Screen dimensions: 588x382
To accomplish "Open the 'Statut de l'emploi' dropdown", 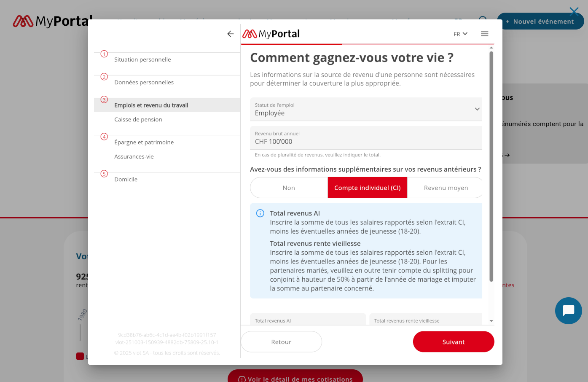I will pos(366,109).
